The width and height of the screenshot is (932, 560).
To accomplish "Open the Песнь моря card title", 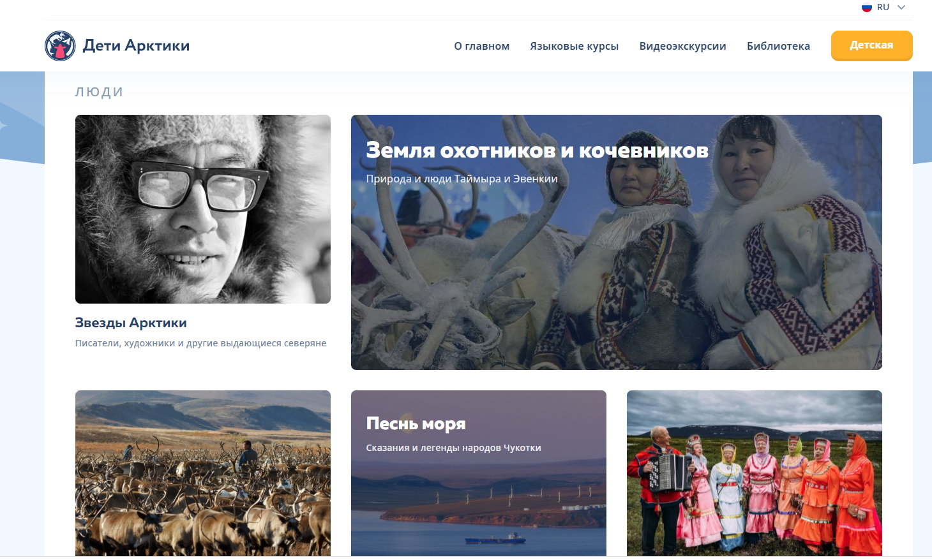I will pos(416,424).
